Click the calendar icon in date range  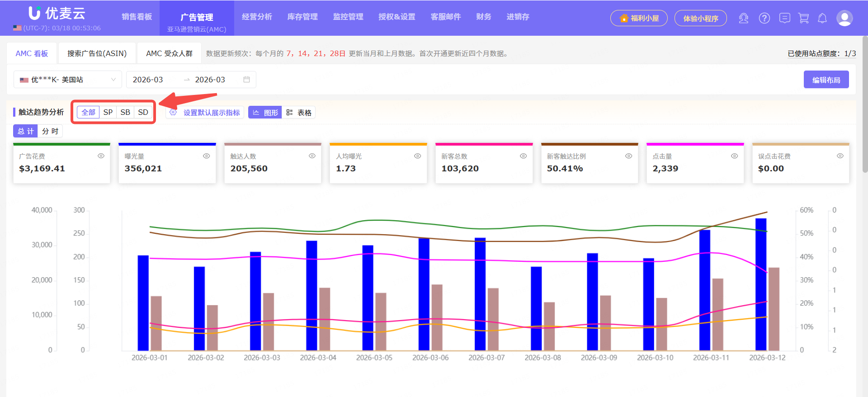(x=246, y=80)
